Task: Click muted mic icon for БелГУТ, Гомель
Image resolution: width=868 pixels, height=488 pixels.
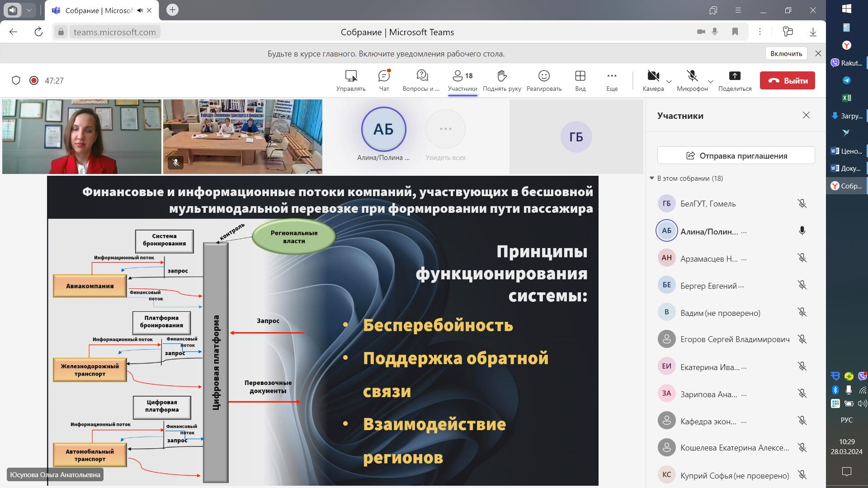Action: click(802, 204)
